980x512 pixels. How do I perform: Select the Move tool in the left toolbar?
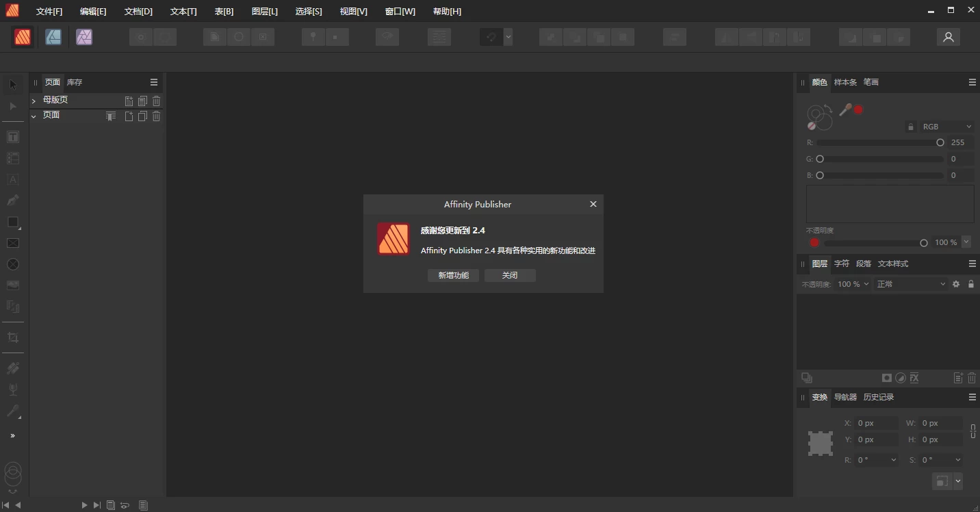12,84
